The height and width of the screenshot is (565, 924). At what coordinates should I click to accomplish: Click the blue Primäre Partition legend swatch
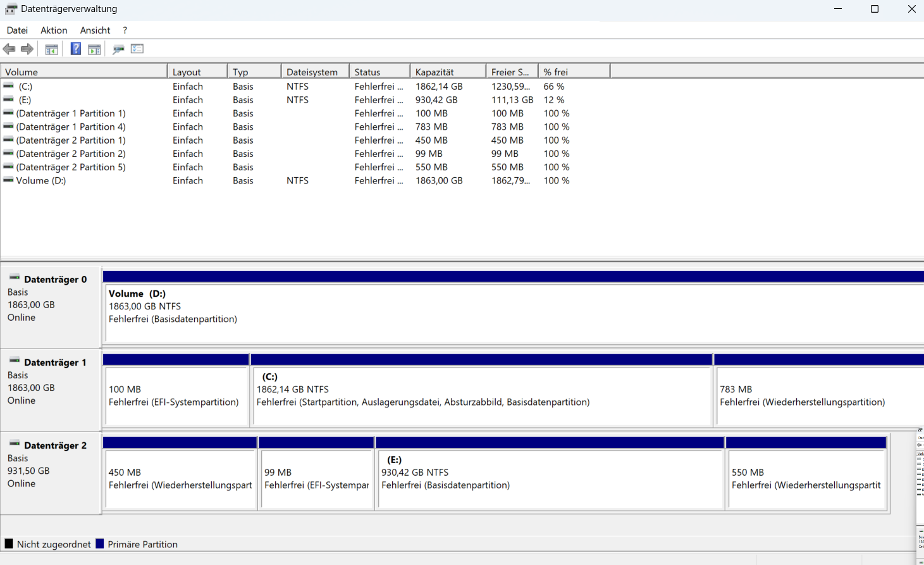pyautogui.click(x=99, y=543)
